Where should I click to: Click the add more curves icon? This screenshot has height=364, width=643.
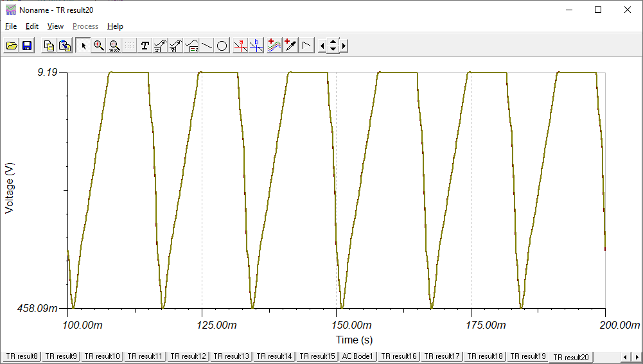275,46
